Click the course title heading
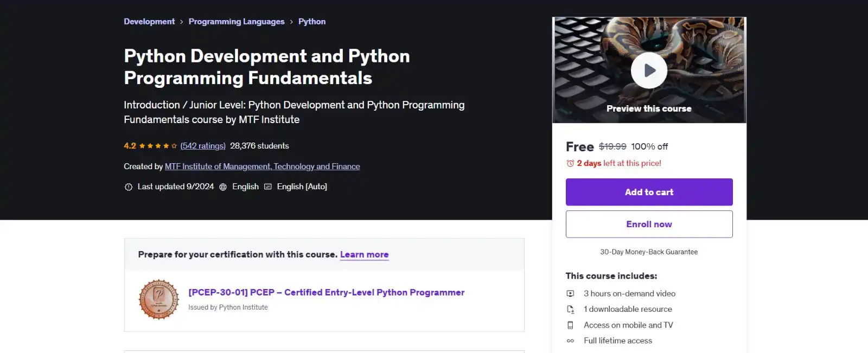The width and height of the screenshot is (868, 353). pyautogui.click(x=267, y=67)
